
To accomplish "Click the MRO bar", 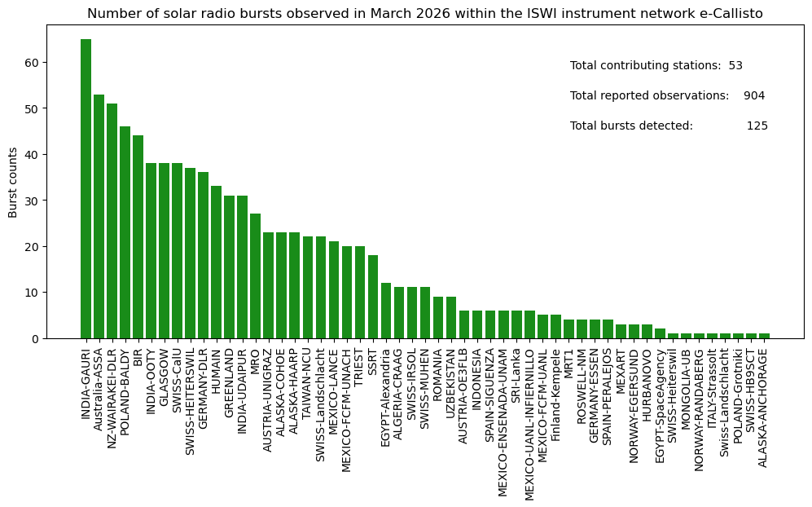I will pos(255,276).
